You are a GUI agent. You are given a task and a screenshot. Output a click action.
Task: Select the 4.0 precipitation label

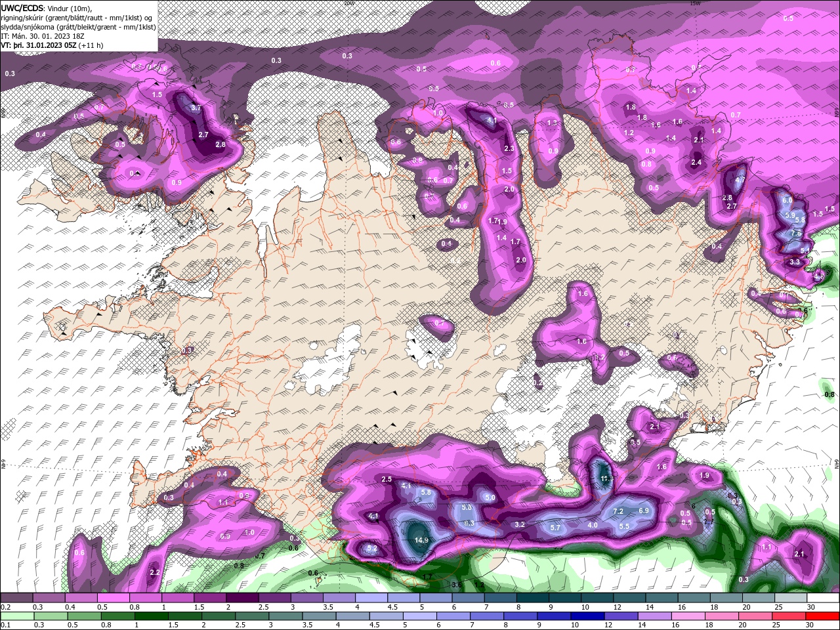pyautogui.click(x=593, y=525)
